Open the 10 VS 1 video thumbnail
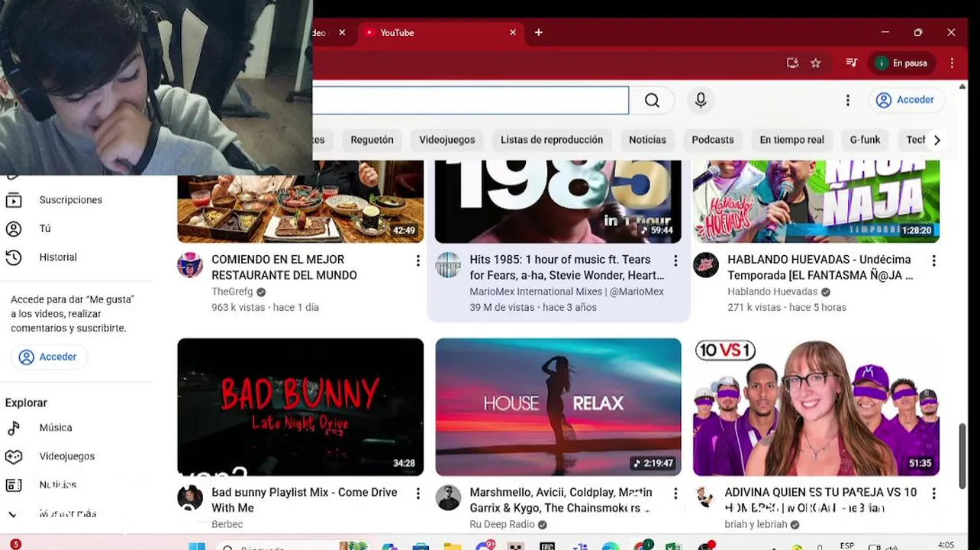This screenshot has width=980, height=550. [816, 407]
